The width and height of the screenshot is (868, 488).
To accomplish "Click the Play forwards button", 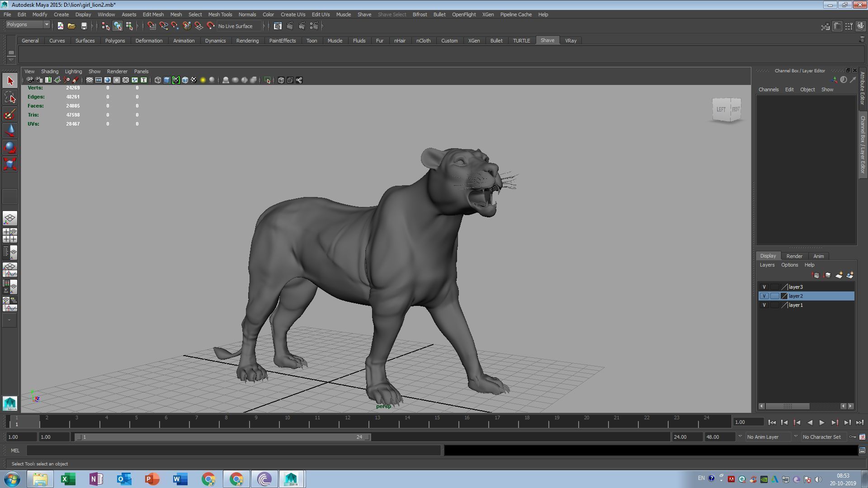I will [822, 422].
